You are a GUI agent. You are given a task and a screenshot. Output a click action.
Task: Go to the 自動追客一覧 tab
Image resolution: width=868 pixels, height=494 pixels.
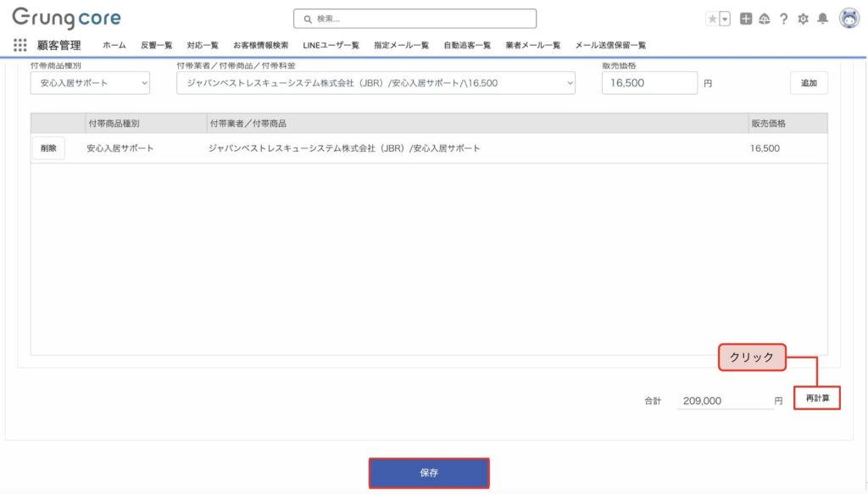click(466, 45)
